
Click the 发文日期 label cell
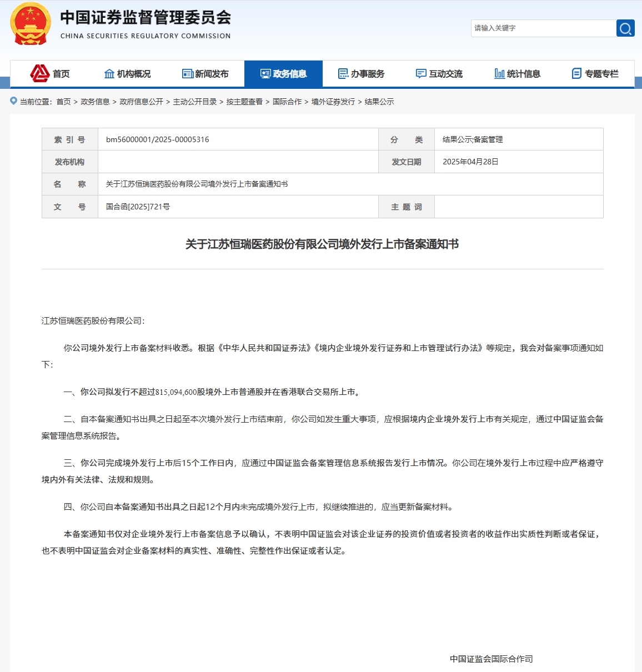pyautogui.click(x=407, y=162)
